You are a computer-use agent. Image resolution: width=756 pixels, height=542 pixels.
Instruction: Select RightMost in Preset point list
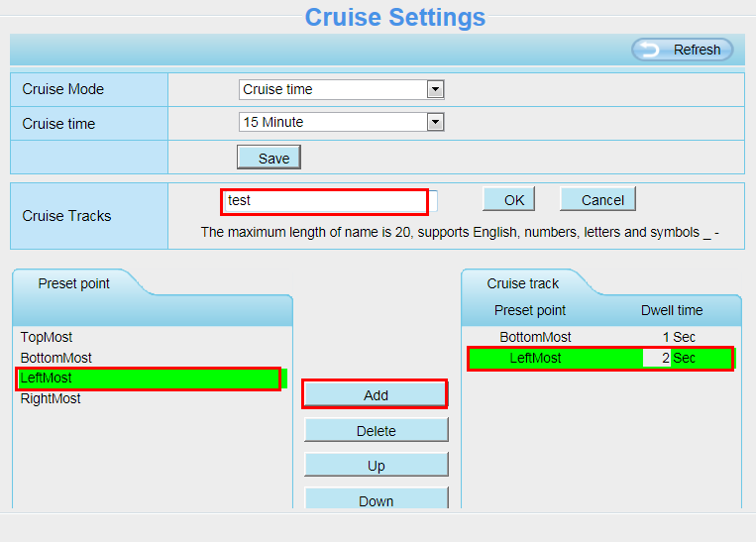(153, 398)
